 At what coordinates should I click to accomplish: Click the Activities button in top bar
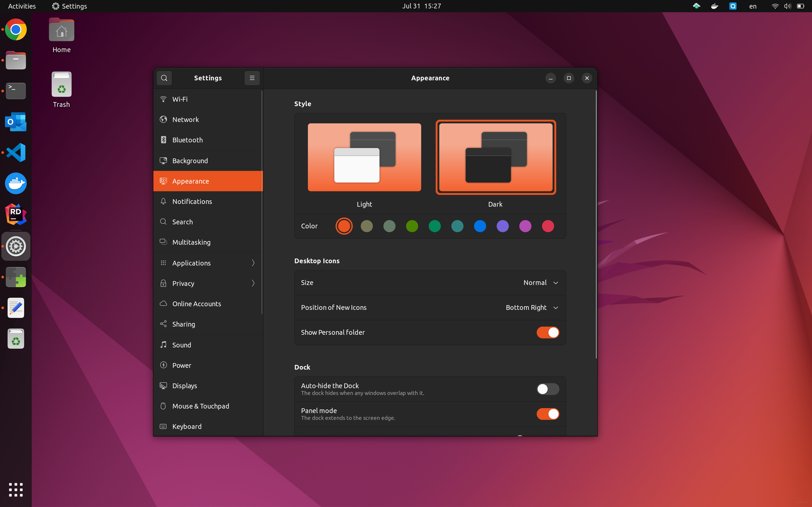[22, 6]
